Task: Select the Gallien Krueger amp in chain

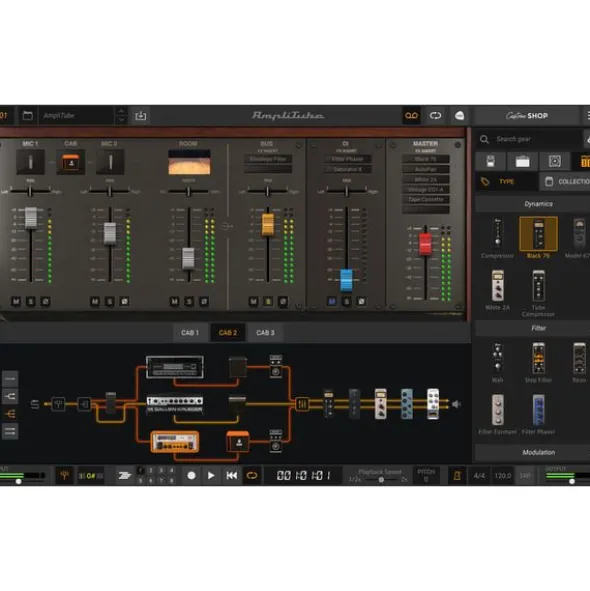Action: tap(175, 404)
